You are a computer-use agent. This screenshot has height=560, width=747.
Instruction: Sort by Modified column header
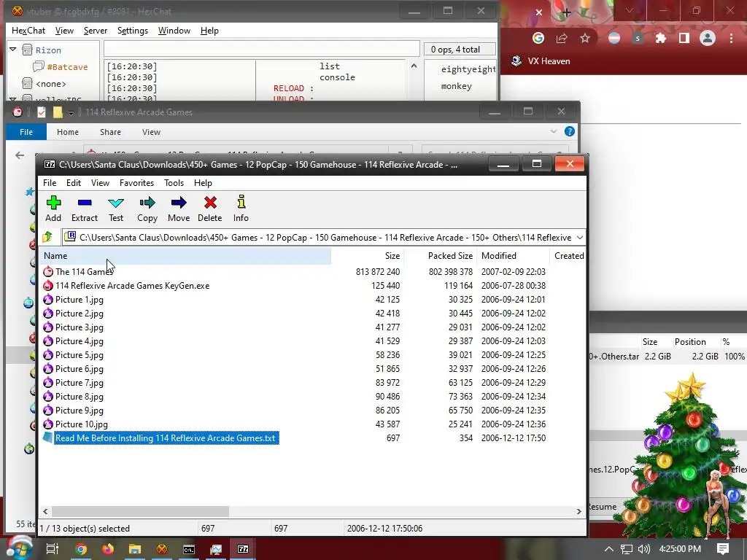tap(513, 256)
